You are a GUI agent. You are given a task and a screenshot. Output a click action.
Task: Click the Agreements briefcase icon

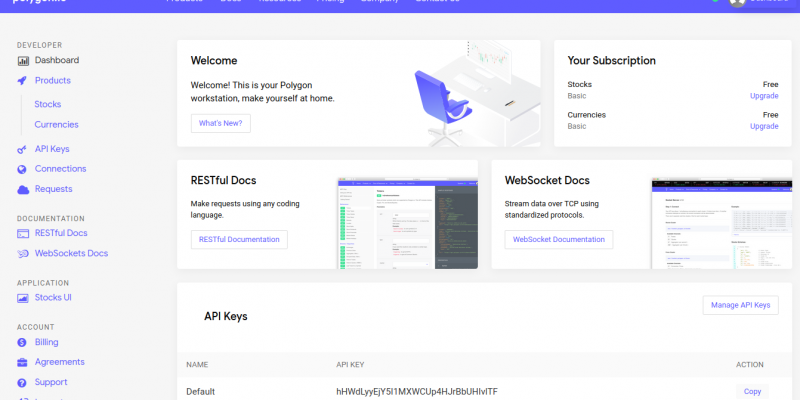22,362
